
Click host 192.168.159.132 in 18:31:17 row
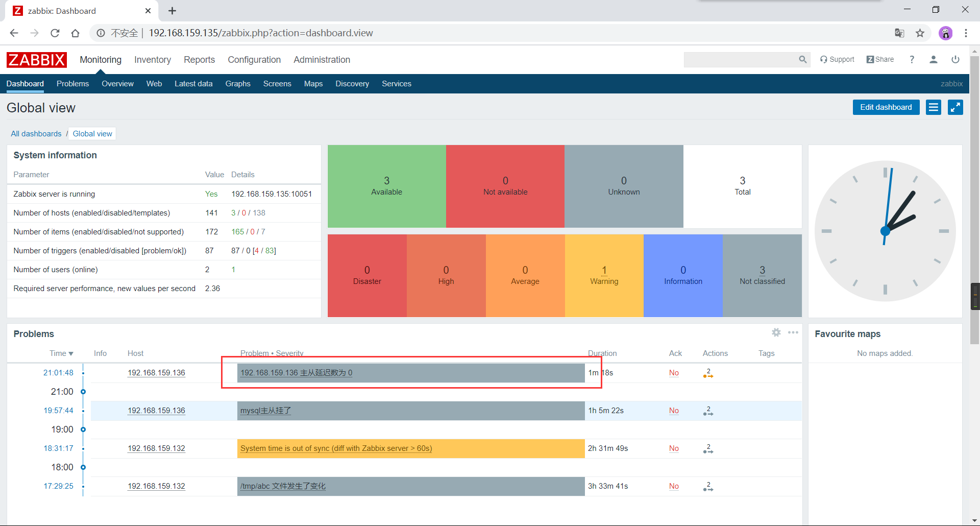click(156, 448)
